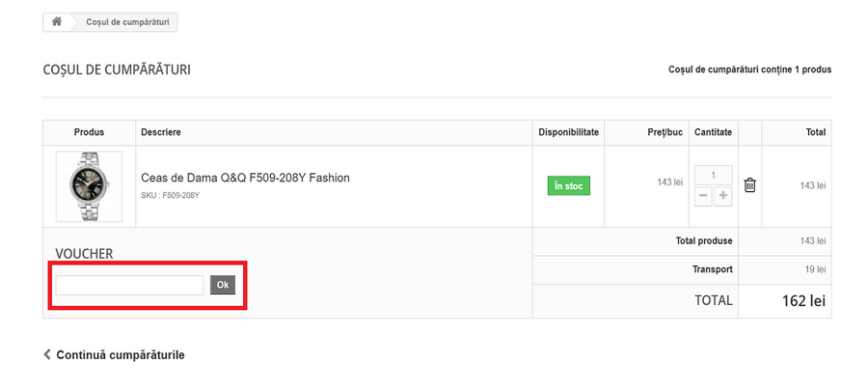Click the Disponibilitate column header
The width and height of the screenshot is (868, 391).
coord(568,132)
